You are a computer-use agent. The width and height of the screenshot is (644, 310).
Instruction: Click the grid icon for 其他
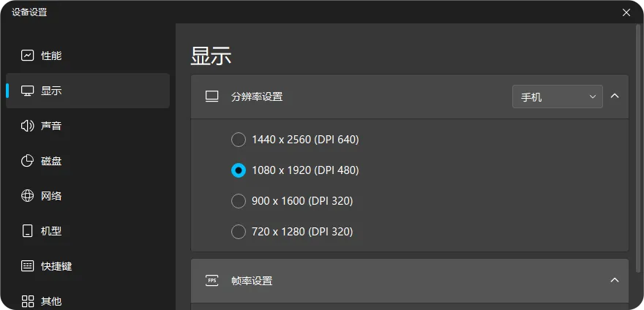point(28,301)
